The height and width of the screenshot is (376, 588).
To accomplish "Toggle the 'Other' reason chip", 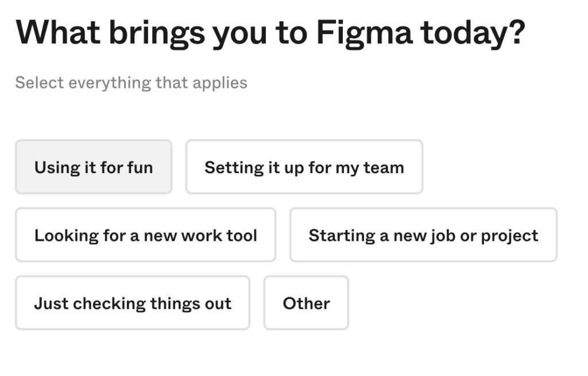I will pyautogui.click(x=306, y=303).
